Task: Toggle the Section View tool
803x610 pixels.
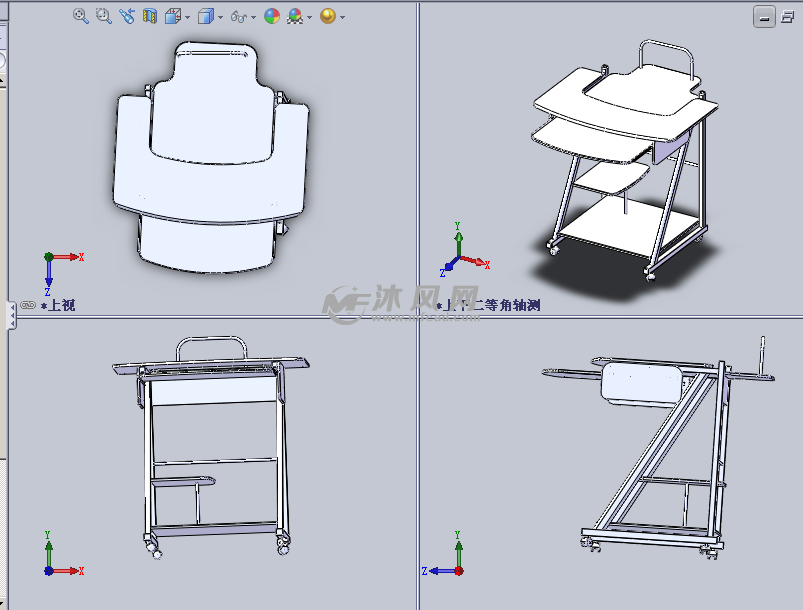Action: click(x=150, y=16)
